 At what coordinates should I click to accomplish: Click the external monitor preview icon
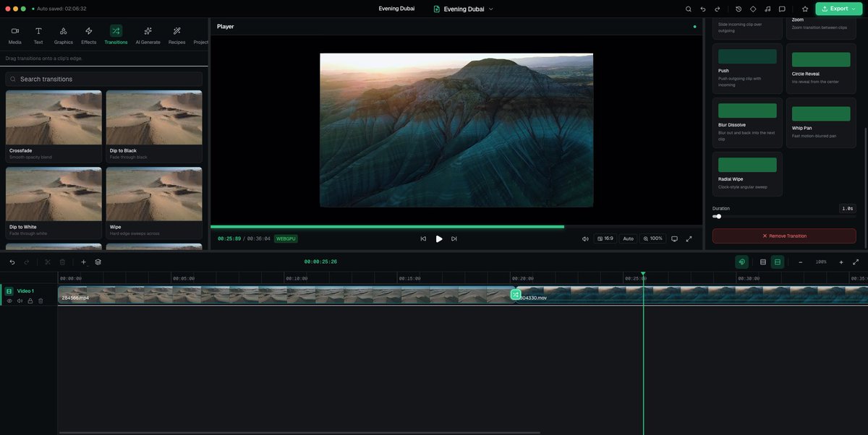[x=674, y=238]
